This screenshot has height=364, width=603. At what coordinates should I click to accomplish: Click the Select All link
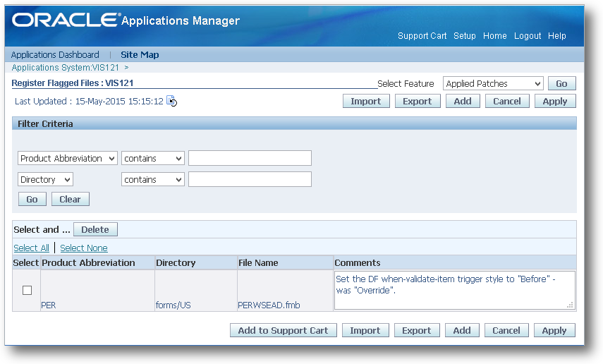(x=31, y=248)
